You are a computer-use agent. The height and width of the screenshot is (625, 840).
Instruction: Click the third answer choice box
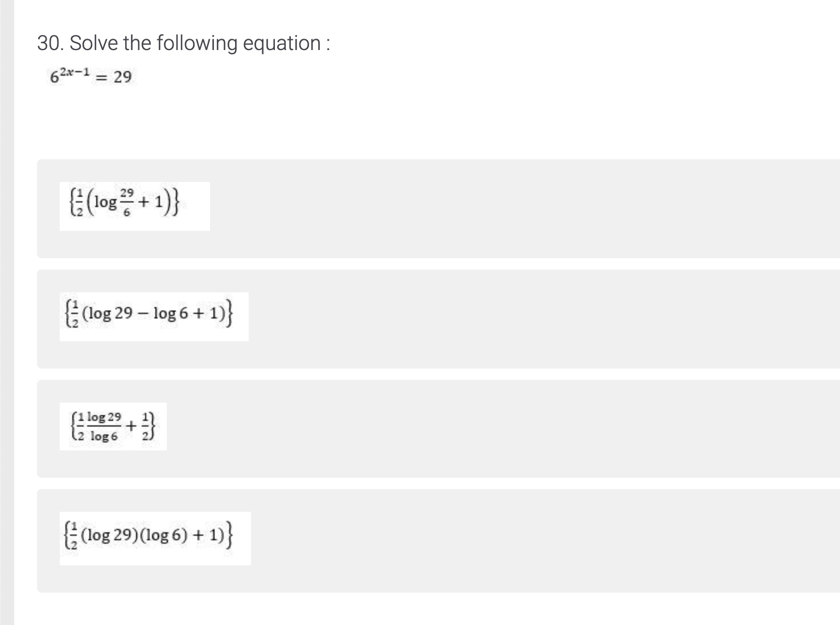(x=398, y=428)
